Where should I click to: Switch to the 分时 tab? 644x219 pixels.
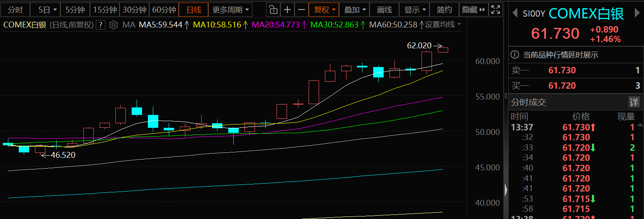(x=15, y=10)
